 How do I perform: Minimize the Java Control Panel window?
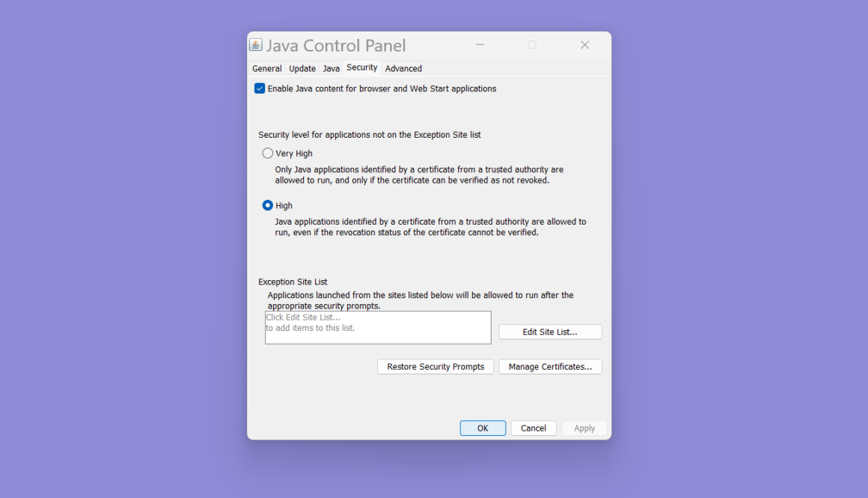(480, 45)
